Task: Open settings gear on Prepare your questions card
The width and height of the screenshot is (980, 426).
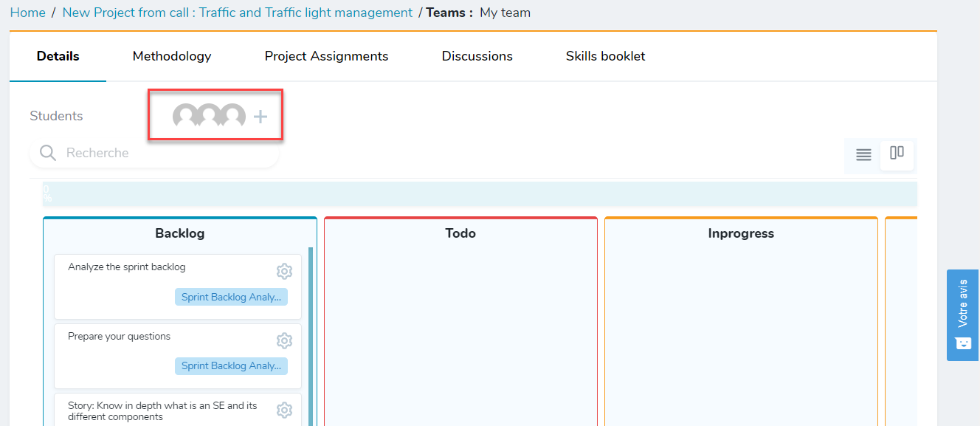Action: pos(284,340)
